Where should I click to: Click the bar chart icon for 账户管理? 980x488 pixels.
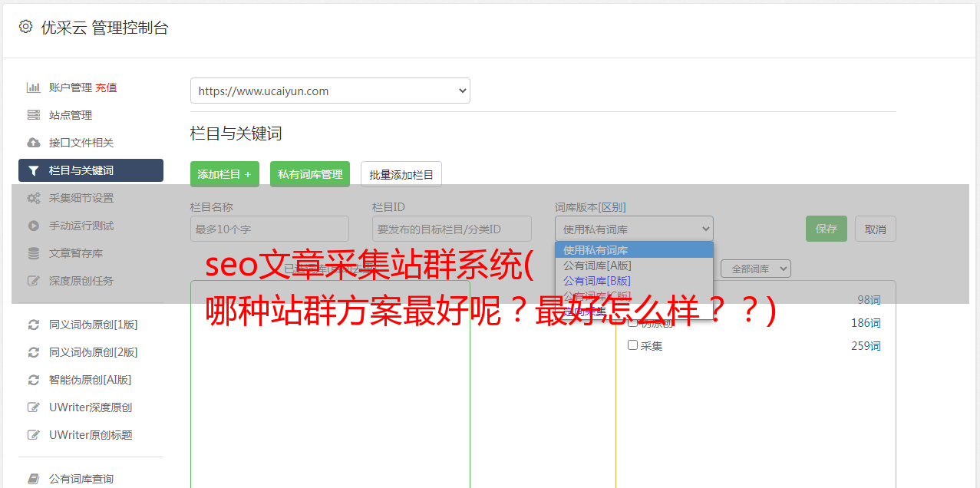click(x=34, y=87)
